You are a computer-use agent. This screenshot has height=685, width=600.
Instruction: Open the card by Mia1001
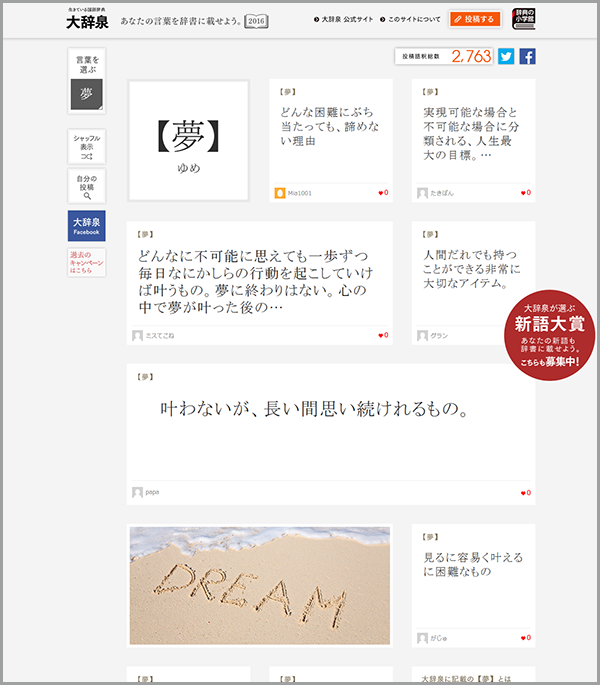click(x=331, y=141)
